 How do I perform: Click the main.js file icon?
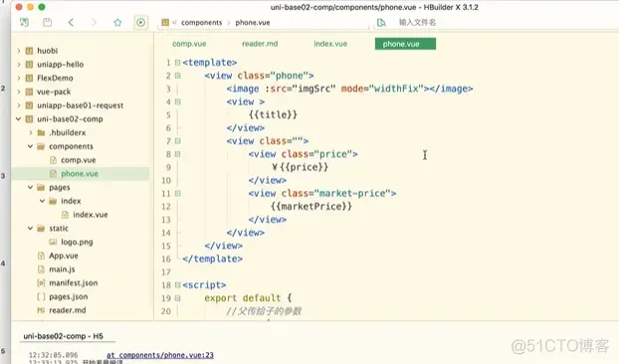[41, 270]
